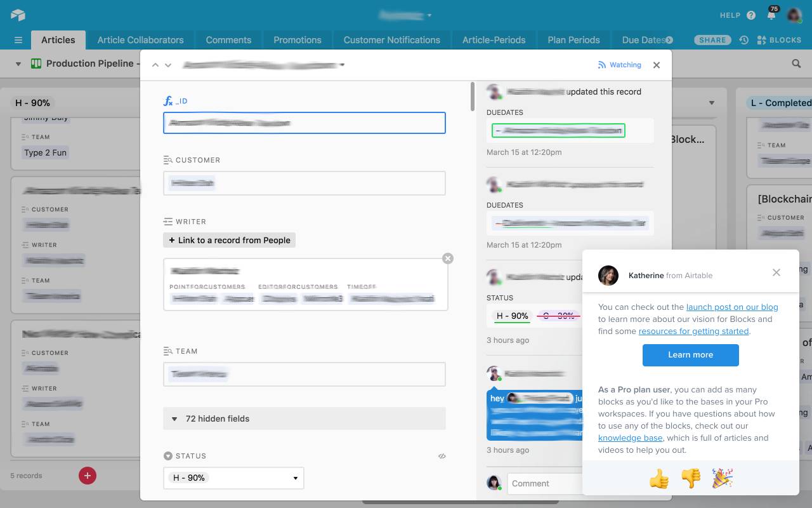Expand the base name dropdown
The height and width of the screenshot is (508, 812).
coord(429,15)
